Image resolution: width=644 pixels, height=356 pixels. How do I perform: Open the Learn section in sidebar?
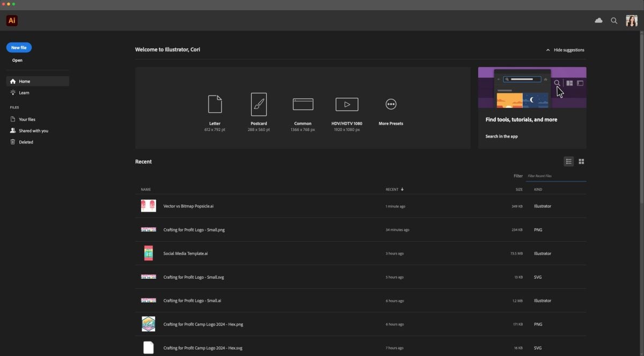click(x=20, y=93)
